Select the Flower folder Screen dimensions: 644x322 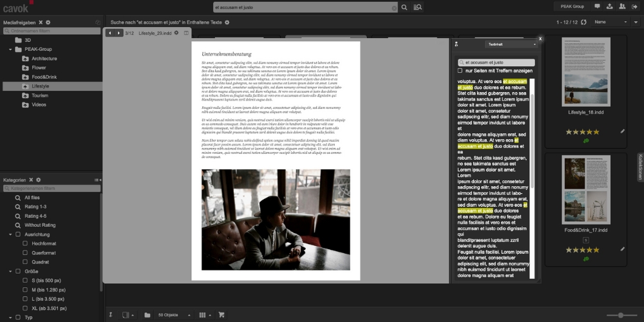(39, 68)
